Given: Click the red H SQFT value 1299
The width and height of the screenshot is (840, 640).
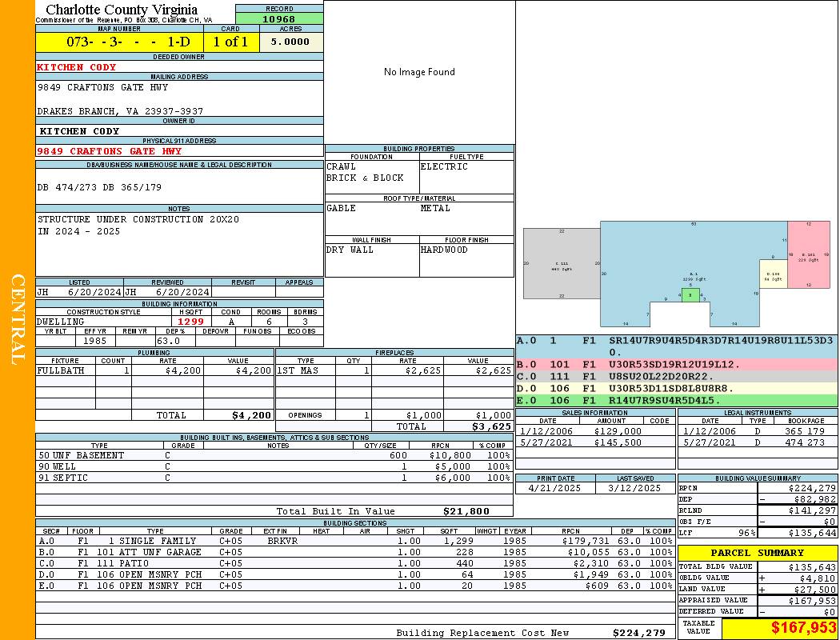Looking at the screenshot, I should point(190,322).
